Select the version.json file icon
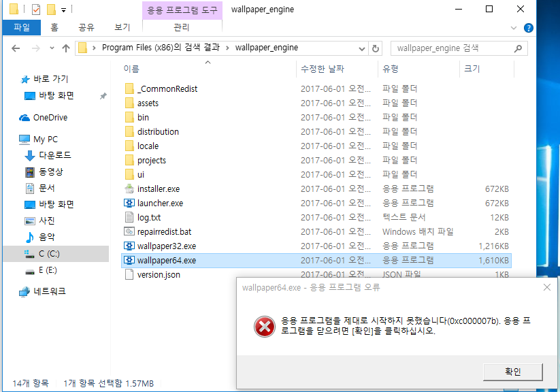 pos(129,274)
